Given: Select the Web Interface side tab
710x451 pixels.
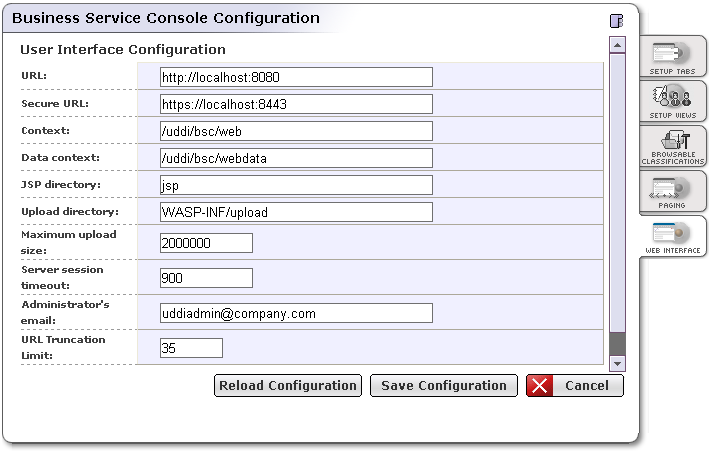Looking at the screenshot, I should tap(673, 237).
